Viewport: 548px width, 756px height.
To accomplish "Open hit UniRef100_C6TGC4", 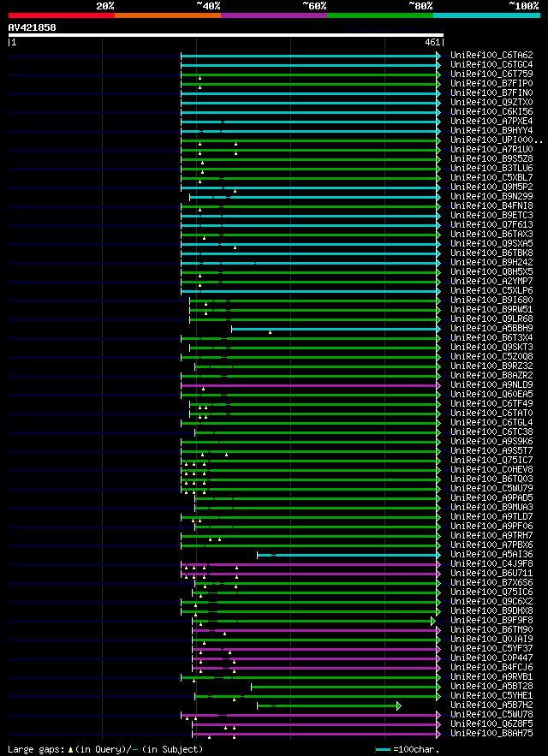I will point(491,64).
